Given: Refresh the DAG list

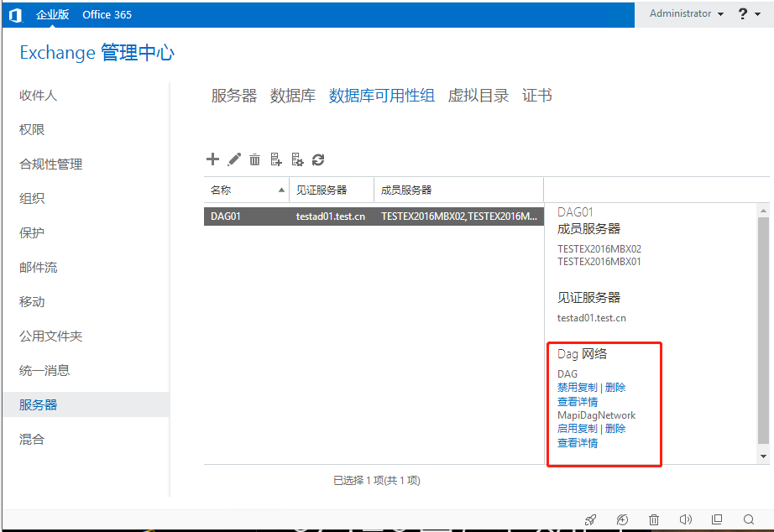Looking at the screenshot, I should pos(318,159).
